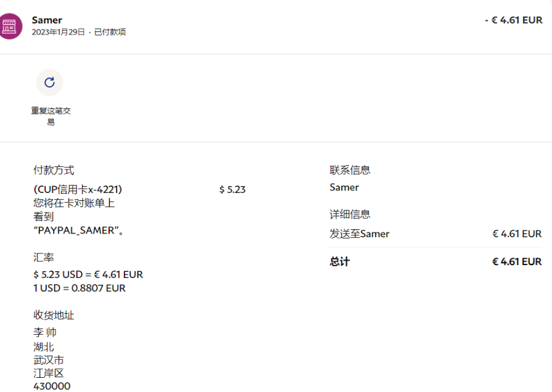Click the 汇率 section heading
The width and height of the screenshot is (552, 392).
[x=43, y=257]
